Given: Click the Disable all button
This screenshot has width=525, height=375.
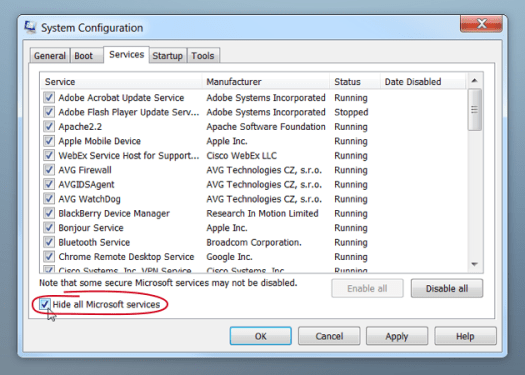Looking at the screenshot, I should (447, 288).
